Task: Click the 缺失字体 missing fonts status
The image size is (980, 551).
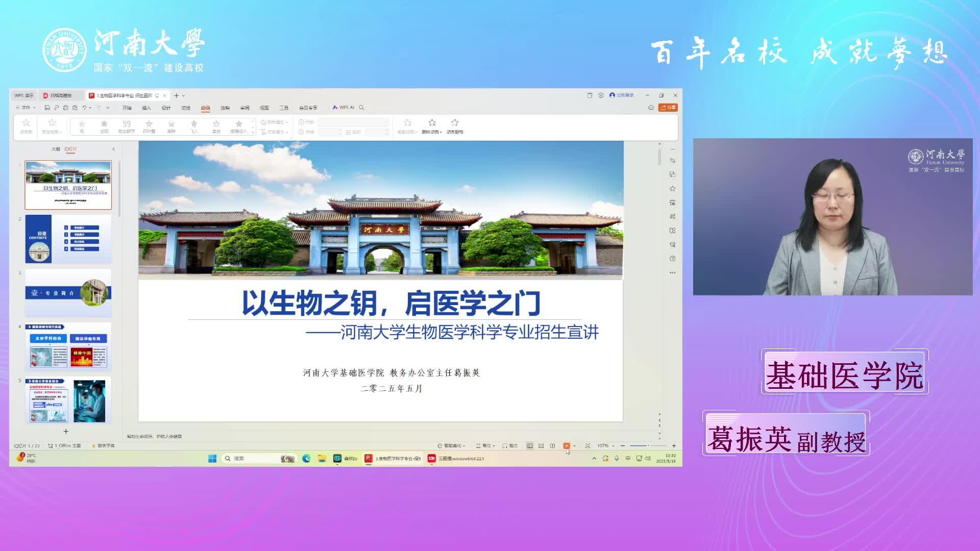Action: (x=103, y=446)
